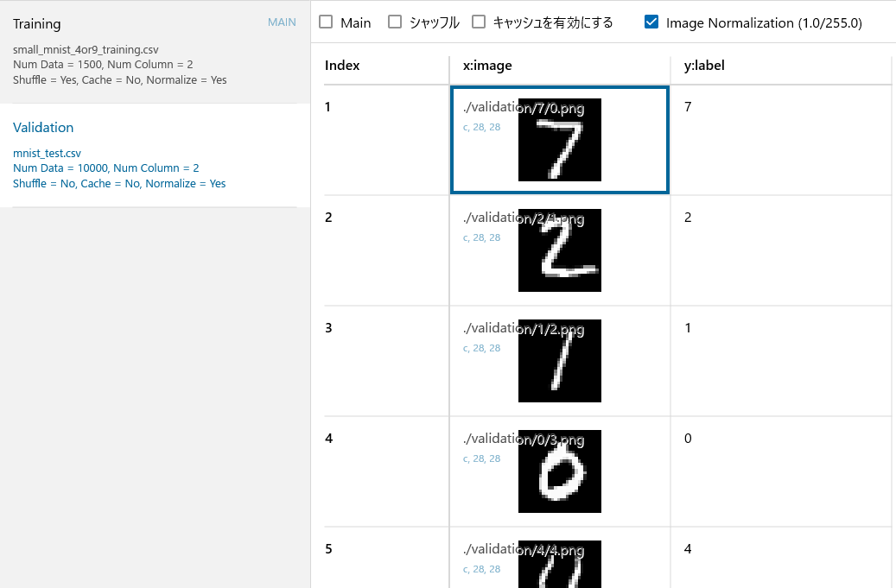
Task: Click the digit 0 image thumbnail
Action: (559, 471)
